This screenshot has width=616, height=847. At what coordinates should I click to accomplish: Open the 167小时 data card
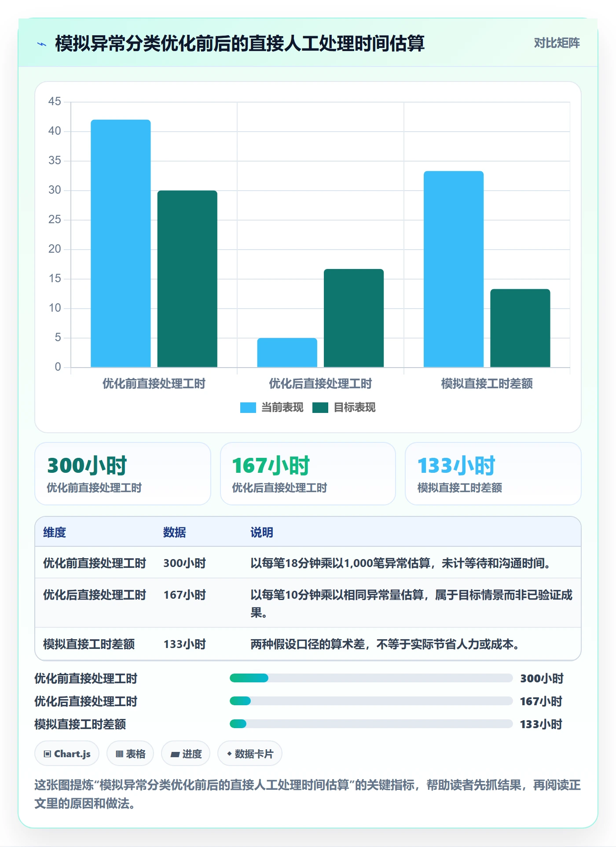[308, 474]
